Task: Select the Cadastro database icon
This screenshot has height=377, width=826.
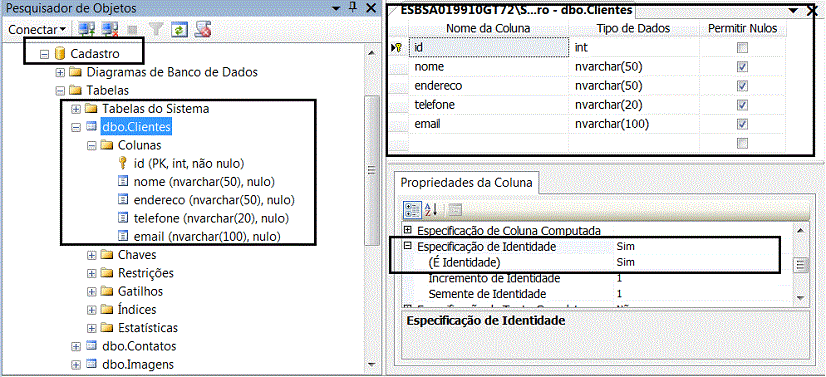Action: pos(60,54)
